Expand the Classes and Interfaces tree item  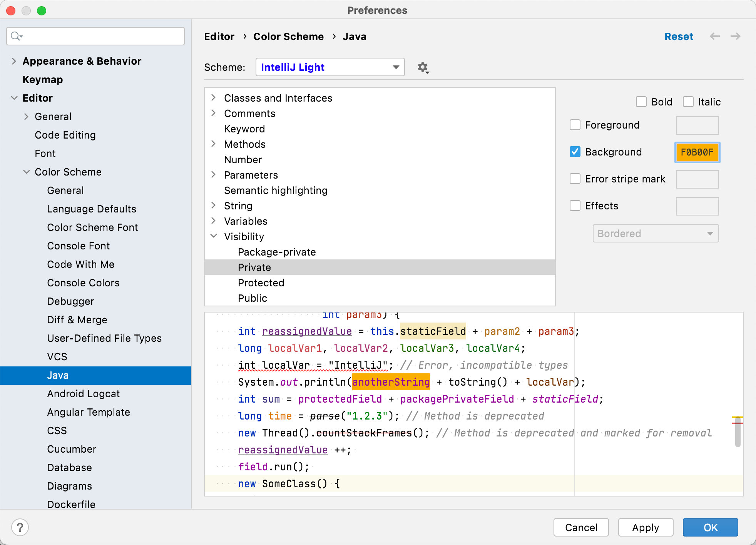pos(215,98)
